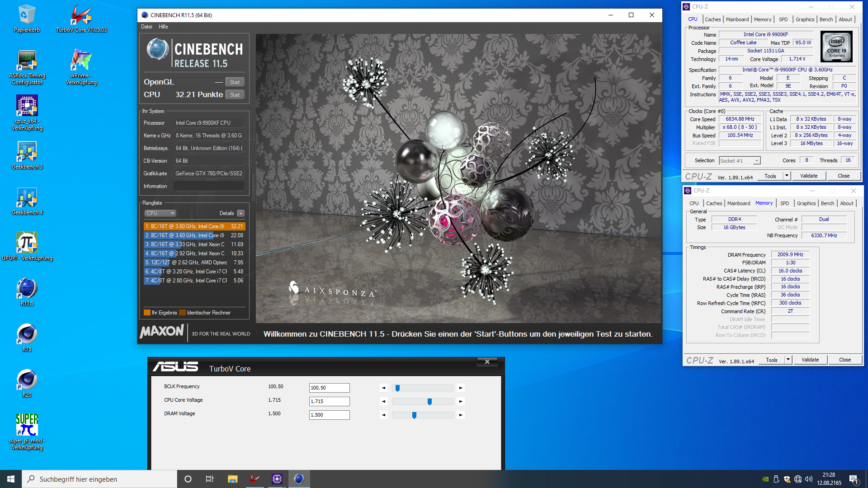Start the CPU benchmark

[x=235, y=95]
